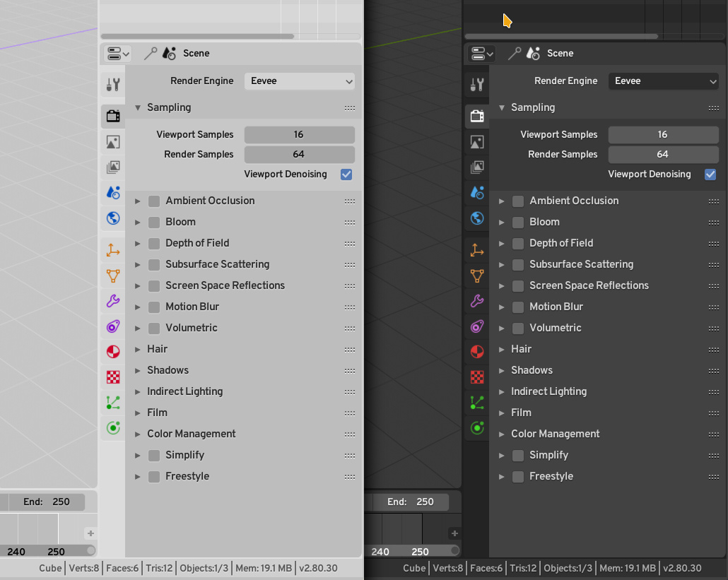Open editor type dropdown in light panel header
Image resolution: width=728 pixels, height=580 pixels.
pos(118,54)
